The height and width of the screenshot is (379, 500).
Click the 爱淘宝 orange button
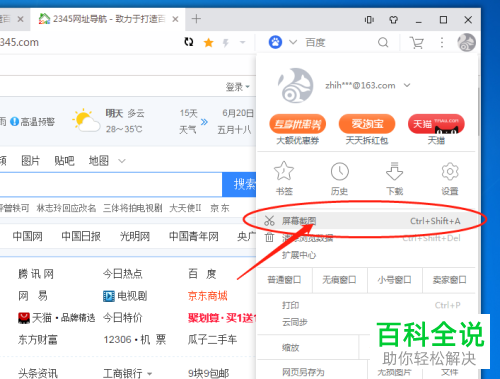point(367,124)
